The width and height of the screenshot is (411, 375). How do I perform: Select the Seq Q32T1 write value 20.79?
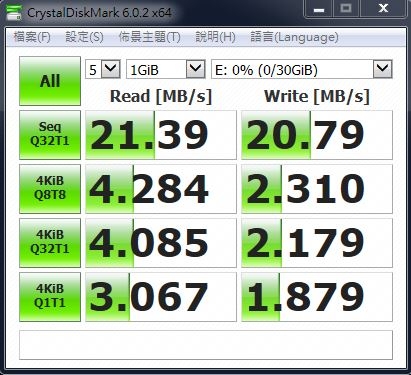coord(317,135)
